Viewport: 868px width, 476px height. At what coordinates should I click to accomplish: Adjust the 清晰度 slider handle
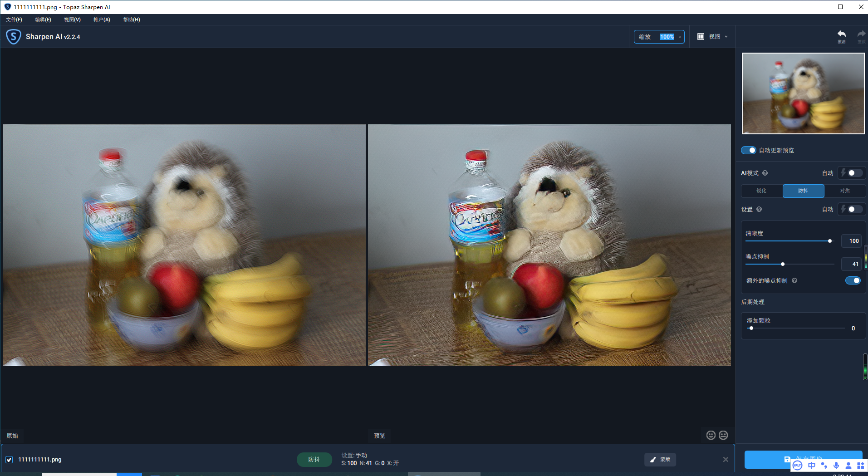coord(830,241)
